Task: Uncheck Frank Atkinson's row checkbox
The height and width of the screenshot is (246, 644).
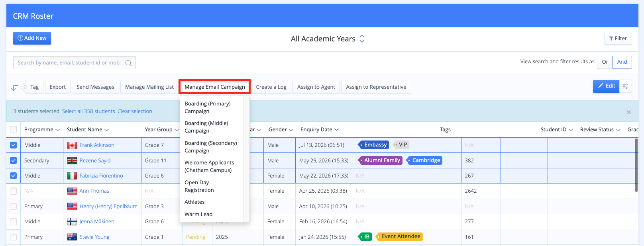Action: click(14, 145)
